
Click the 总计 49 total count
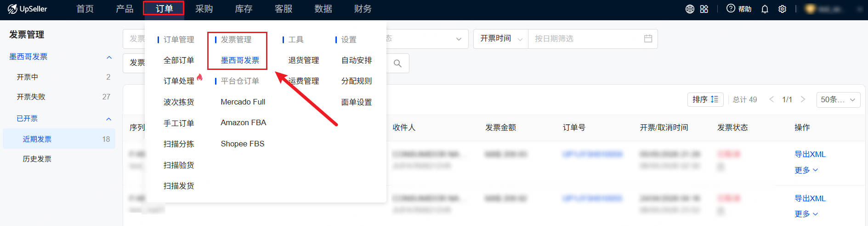coord(745,99)
